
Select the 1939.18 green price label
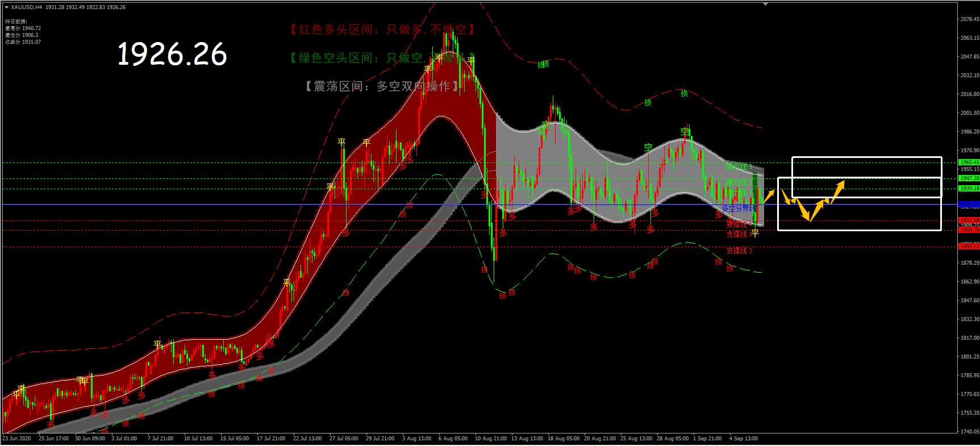[x=969, y=189]
